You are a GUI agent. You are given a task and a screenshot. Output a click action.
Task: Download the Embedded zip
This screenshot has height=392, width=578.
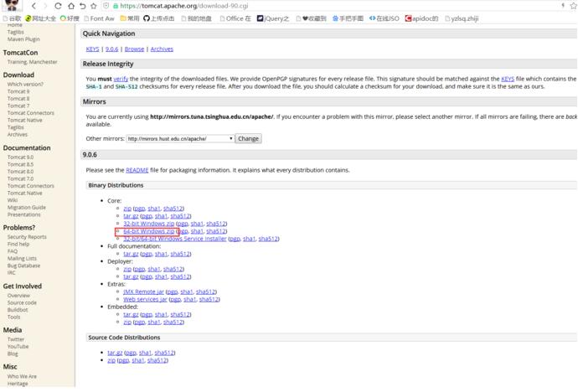click(127, 322)
